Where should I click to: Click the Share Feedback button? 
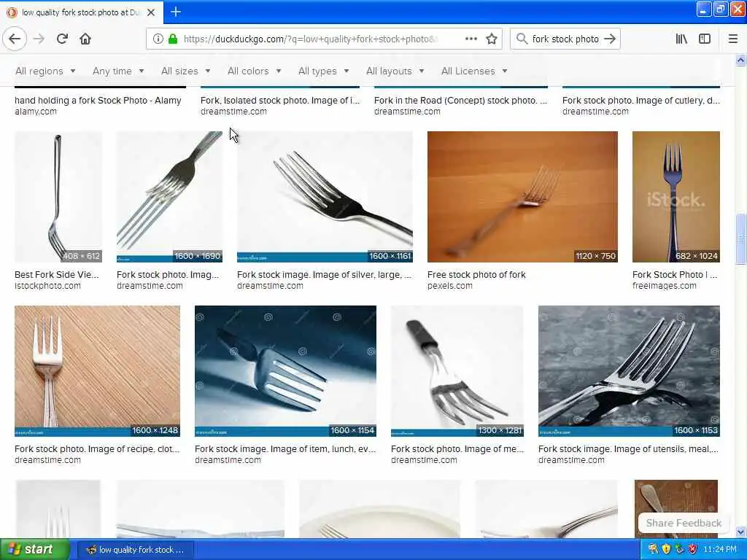pos(684,523)
